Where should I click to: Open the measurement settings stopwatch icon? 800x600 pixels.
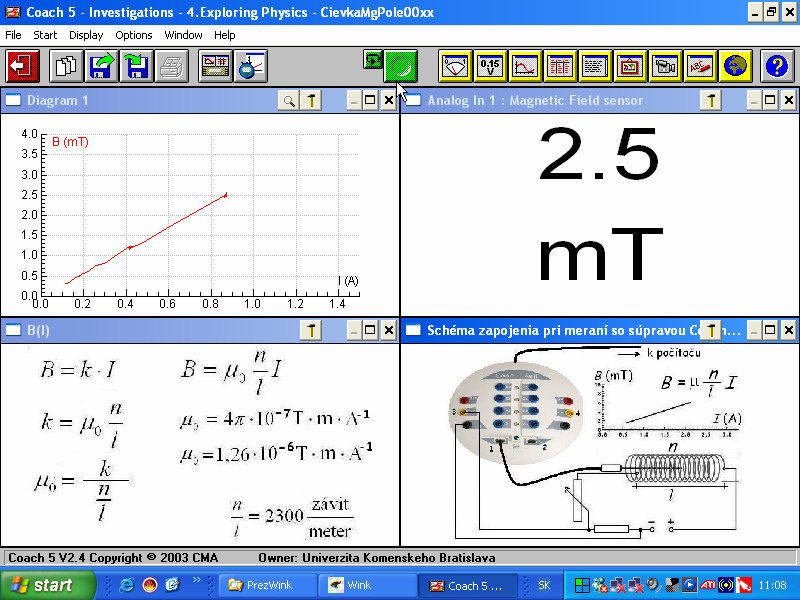click(251, 66)
